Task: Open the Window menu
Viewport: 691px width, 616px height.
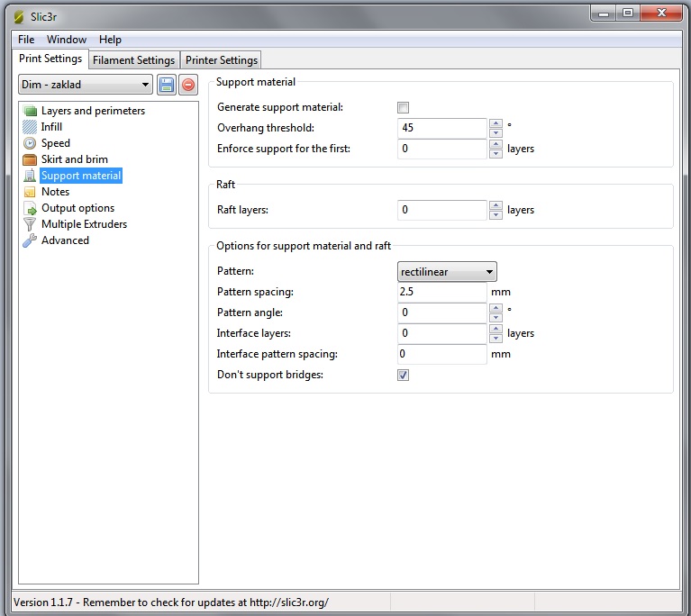Action: (67, 40)
